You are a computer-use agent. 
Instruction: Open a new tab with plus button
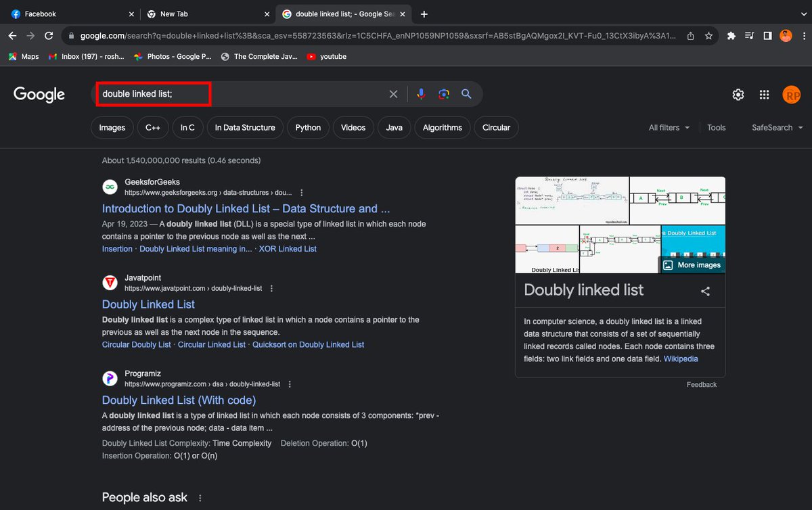(424, 14)
